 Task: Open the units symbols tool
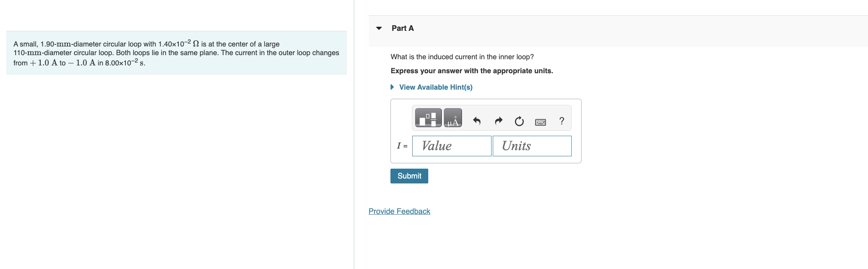point(453,118)
